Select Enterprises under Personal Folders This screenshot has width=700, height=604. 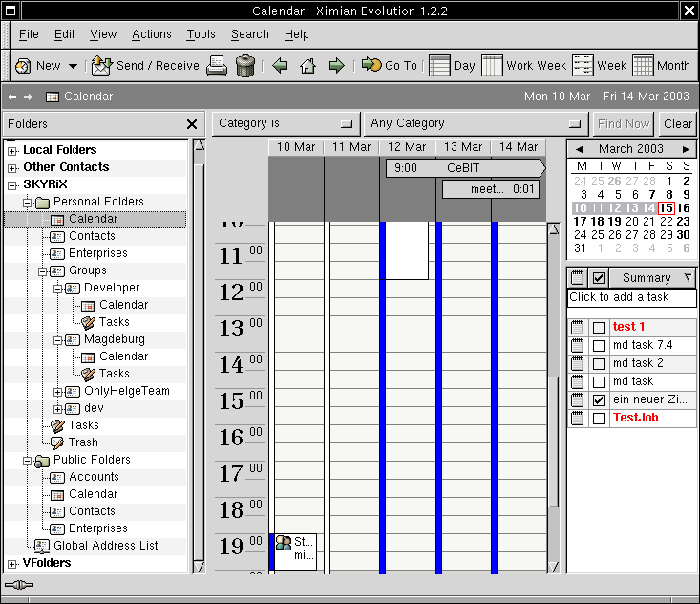click(x=97, y=253)
